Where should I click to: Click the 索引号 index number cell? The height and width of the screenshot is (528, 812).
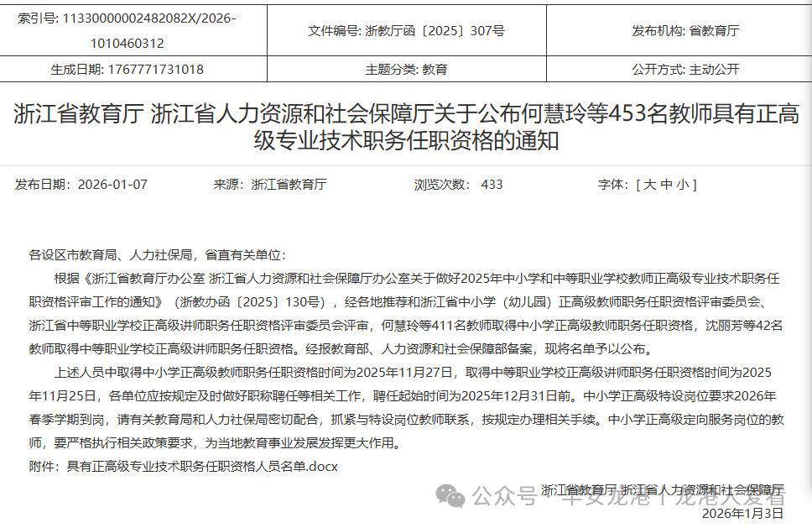(x=128, y=30)
